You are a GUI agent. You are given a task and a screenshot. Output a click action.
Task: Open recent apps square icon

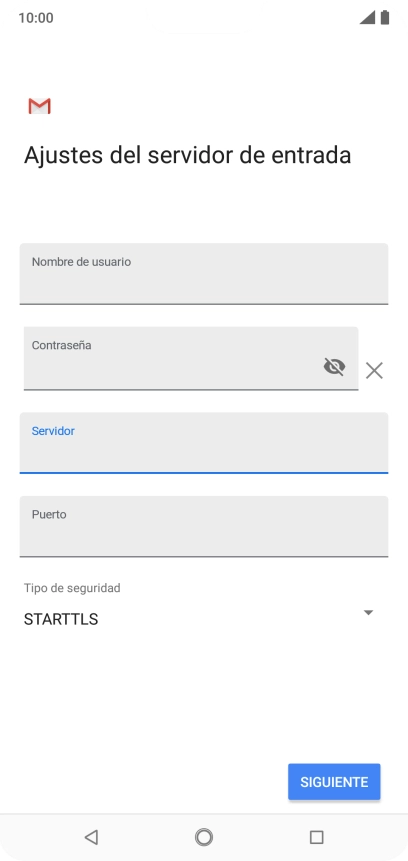[x=316, y=837]
